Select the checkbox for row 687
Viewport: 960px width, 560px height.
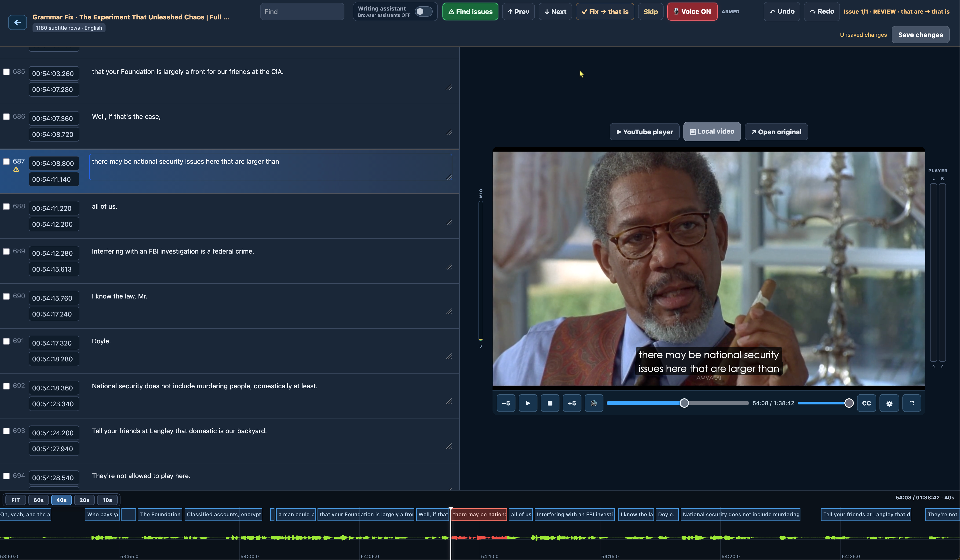(7, 162)
